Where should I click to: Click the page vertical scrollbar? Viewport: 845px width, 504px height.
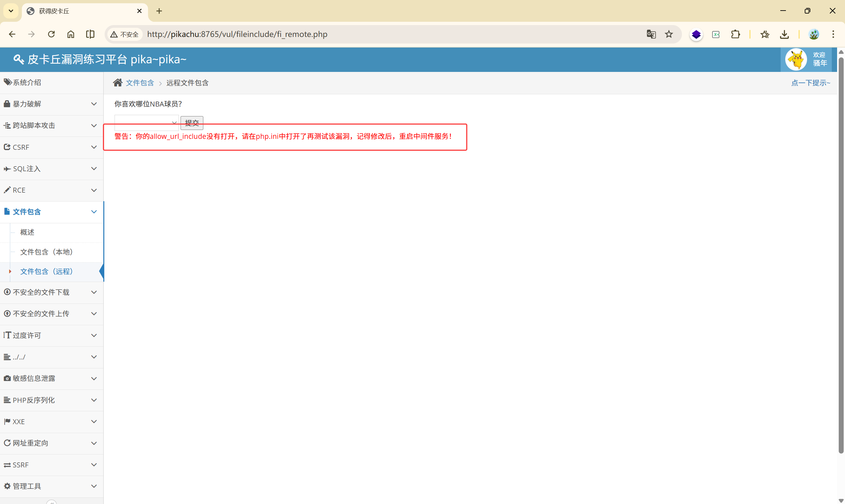[x=841, y=255]
